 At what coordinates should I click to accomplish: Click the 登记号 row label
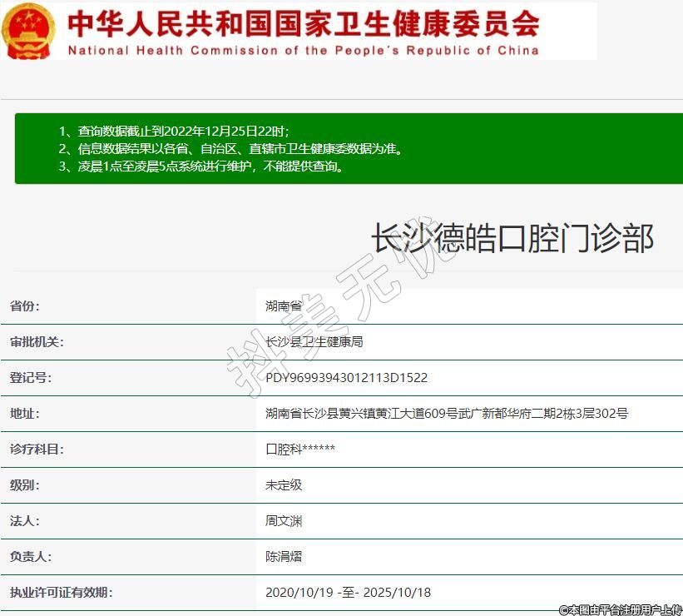tap(31, 378)
